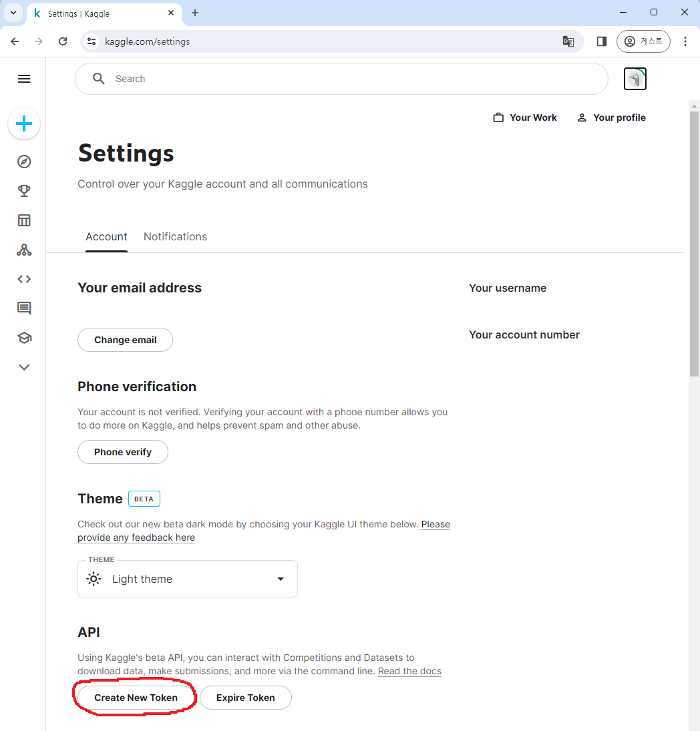The width and height of the screenshot is (700, 731).
Task: Open the Light theme dropdown
Action: [188, 579]
